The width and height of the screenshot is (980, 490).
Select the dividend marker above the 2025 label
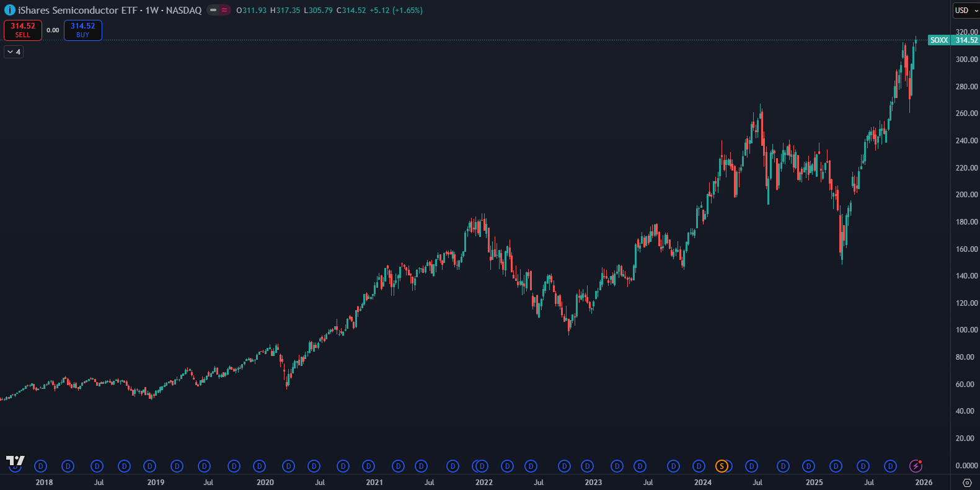tap(809, 466)
